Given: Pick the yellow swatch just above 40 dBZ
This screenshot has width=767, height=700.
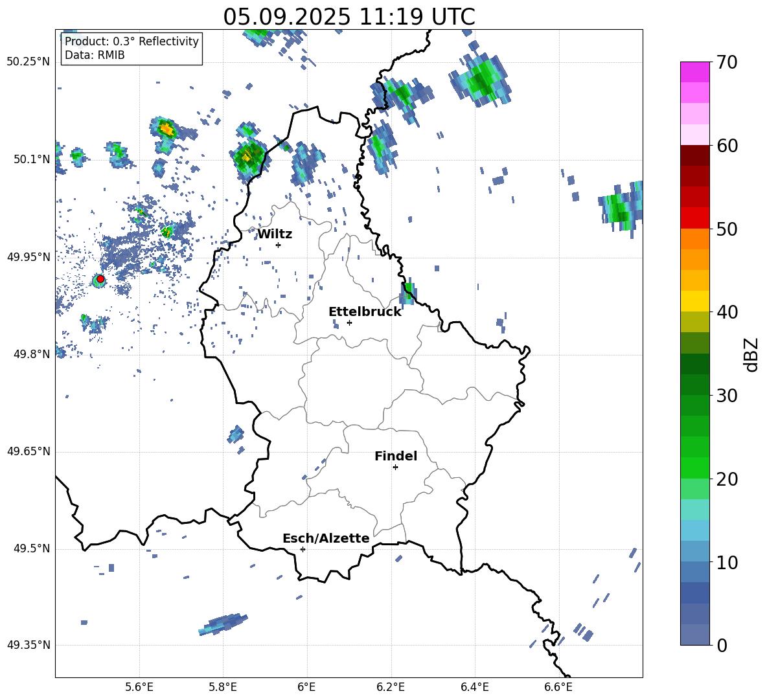Looking at the screenshot, I should (694, 301).
